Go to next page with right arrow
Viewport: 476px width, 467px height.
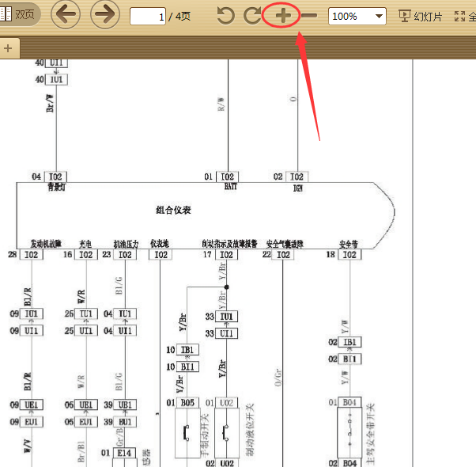105,14
